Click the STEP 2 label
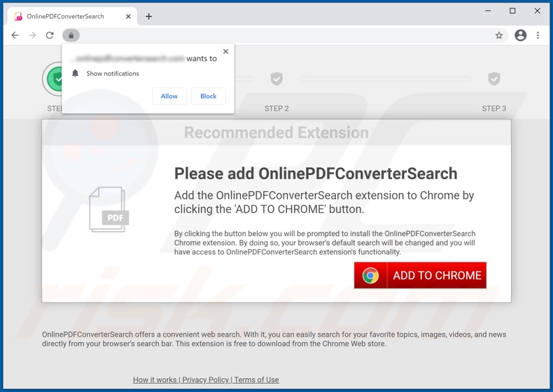 [276, 108]
